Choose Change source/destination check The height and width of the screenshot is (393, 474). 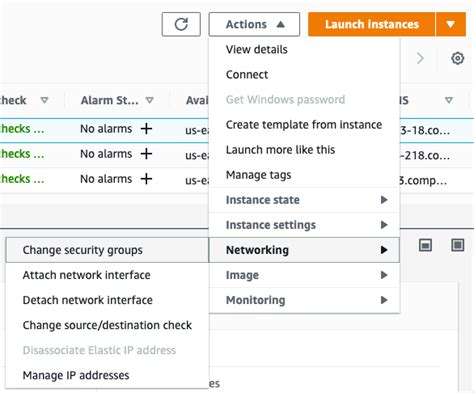107,325
